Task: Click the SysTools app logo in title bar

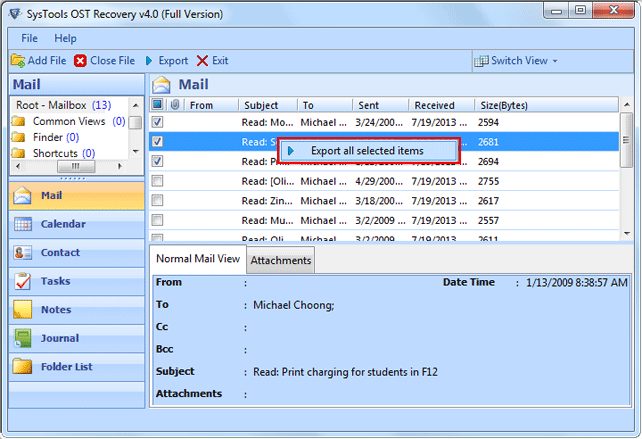Action: pyautogui.click(x=15, y=14)
